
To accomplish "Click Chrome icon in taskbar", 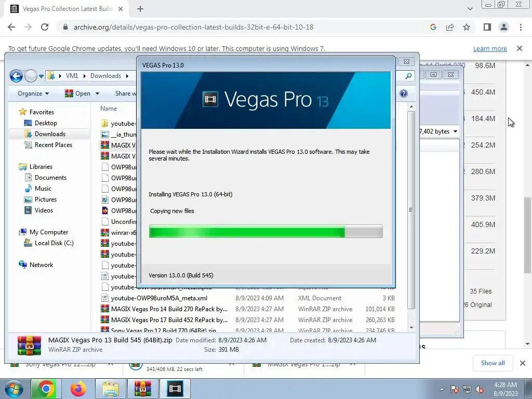I will pyautogui.click(x=46, y=389).
